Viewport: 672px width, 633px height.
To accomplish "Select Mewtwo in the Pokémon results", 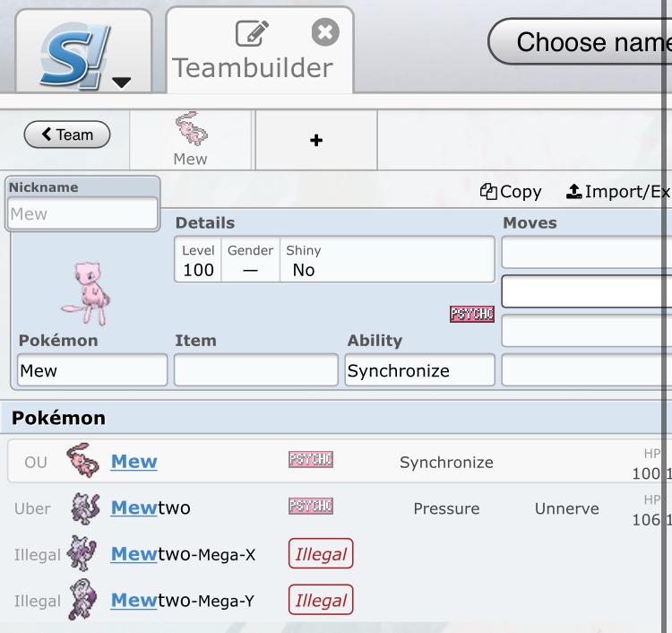I will click(339, 507).
